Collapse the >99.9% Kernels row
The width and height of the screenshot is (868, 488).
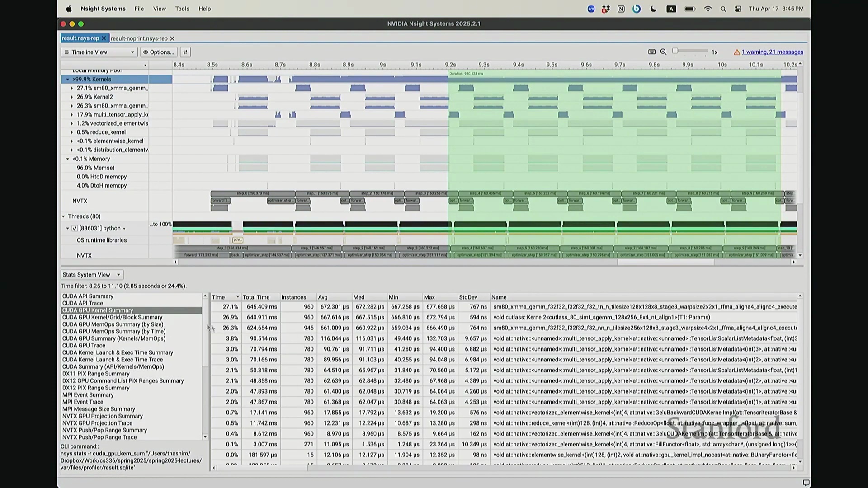68,80
